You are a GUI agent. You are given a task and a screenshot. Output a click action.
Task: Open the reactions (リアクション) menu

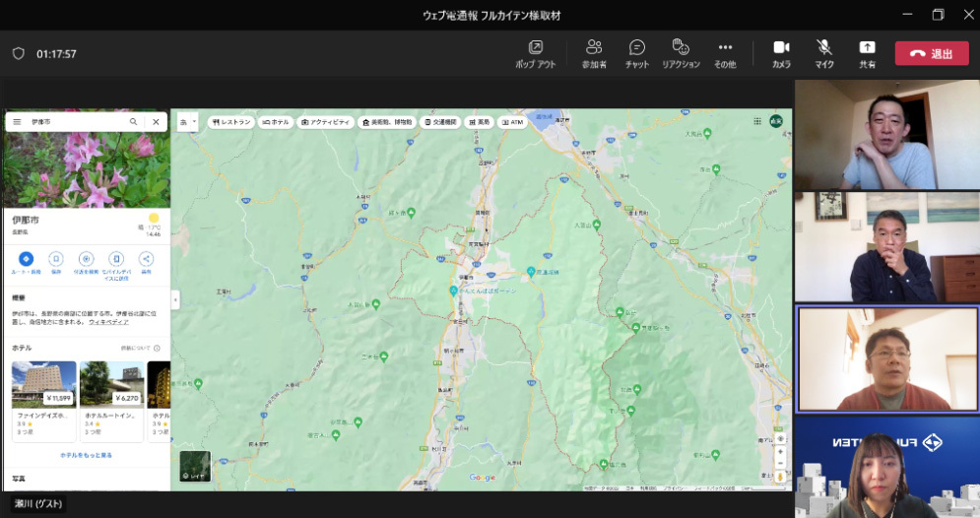(680, 47)
